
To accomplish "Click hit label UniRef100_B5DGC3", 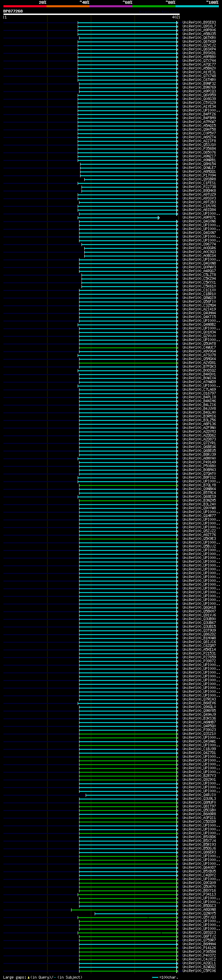I will 199,906.
